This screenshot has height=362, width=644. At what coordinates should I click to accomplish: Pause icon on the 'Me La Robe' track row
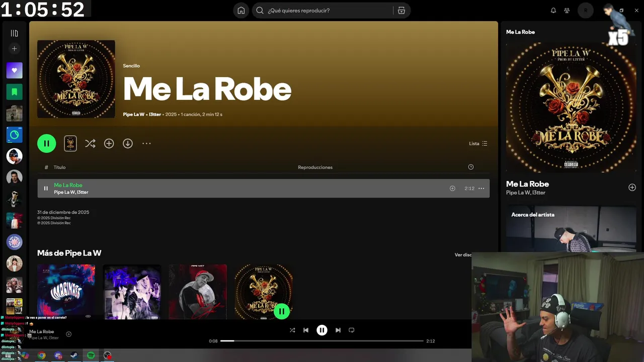(46, 189)
